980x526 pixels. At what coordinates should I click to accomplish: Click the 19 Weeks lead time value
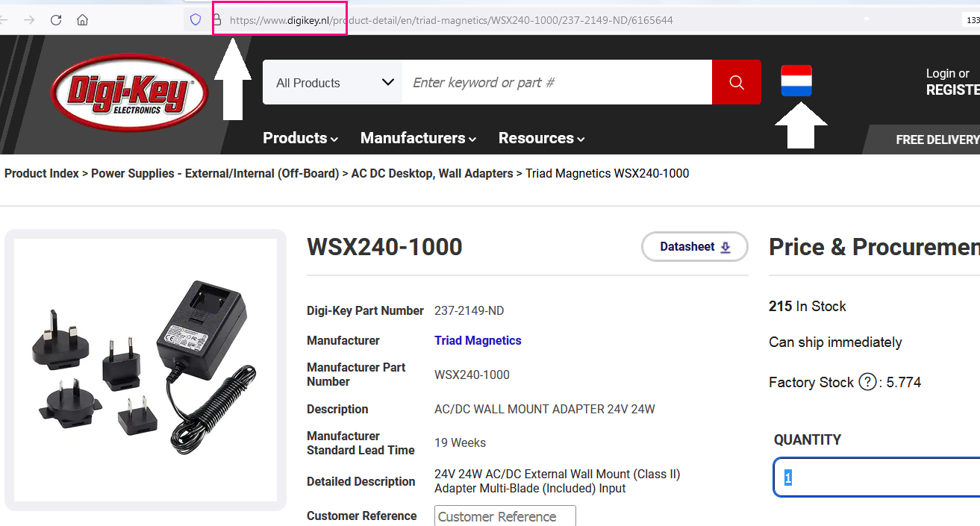tap(460, 442)
